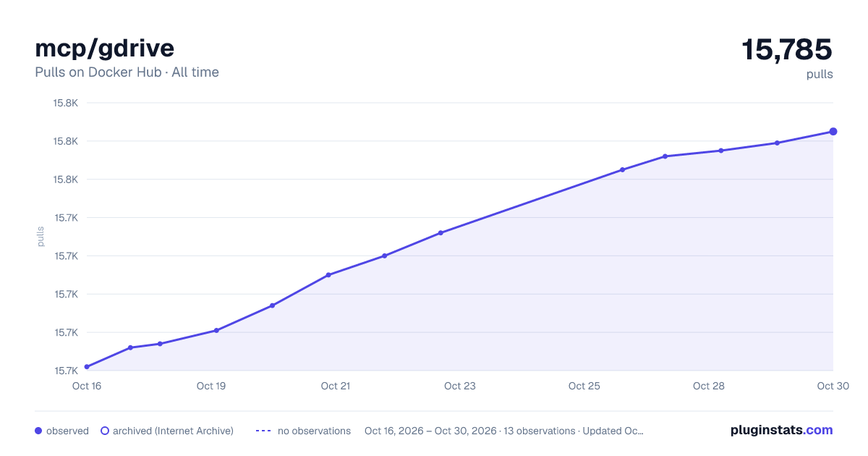Viewport: 868px width, 456px height.
Task: Click the dashed no observations legend icon
Action: point(263,431)
